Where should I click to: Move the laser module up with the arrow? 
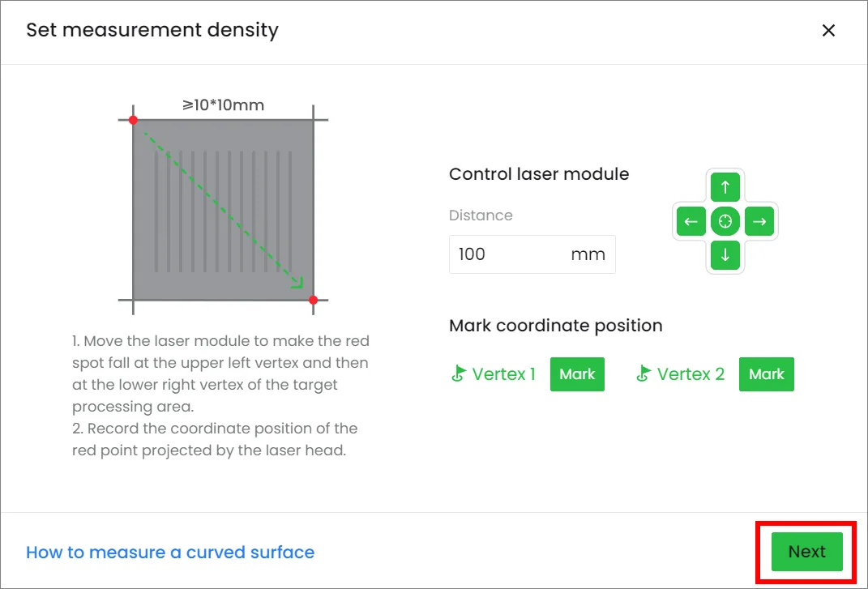pyautogui.click(x=725, y=187)
